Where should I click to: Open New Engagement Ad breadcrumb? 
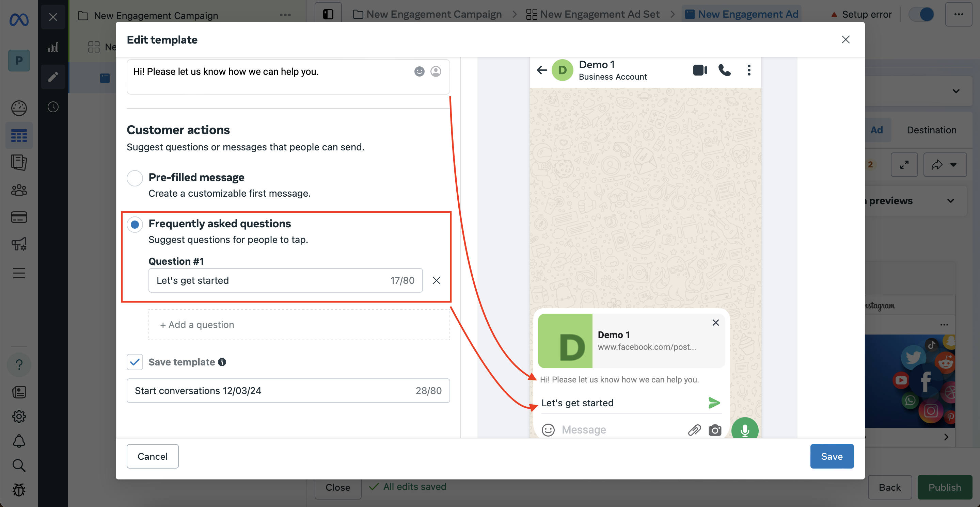(741, 14)
